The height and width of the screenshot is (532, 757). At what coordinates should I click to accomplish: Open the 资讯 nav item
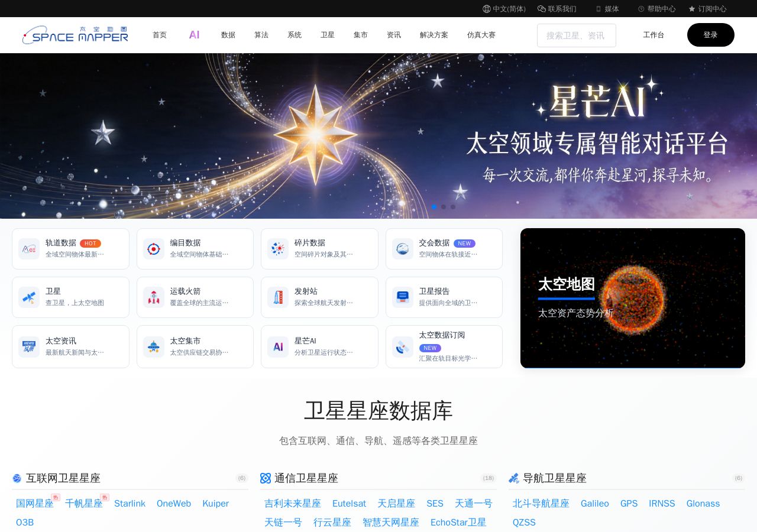point(394,35)
